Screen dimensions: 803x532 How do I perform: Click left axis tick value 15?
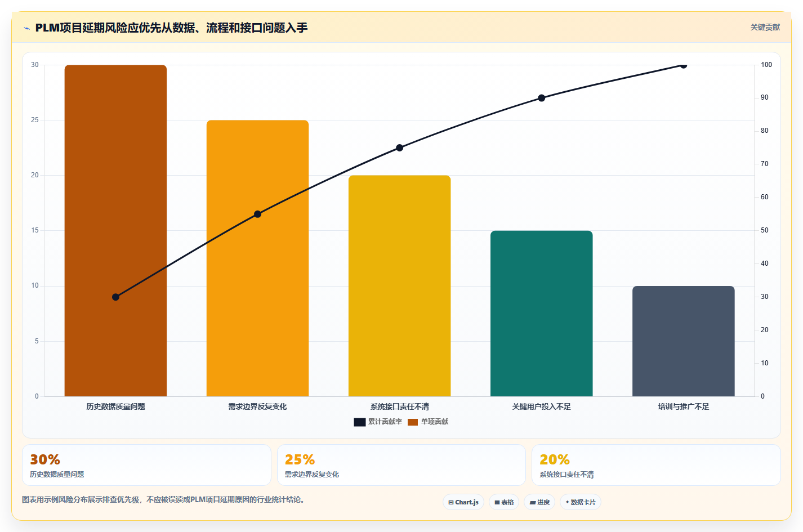35,230
